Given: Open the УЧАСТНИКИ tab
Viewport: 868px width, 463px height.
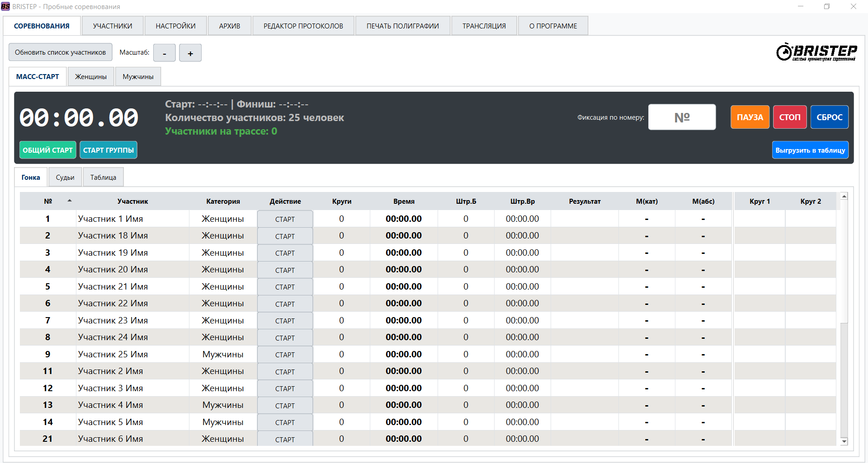Looking at the screenshot, I should 112,25.
